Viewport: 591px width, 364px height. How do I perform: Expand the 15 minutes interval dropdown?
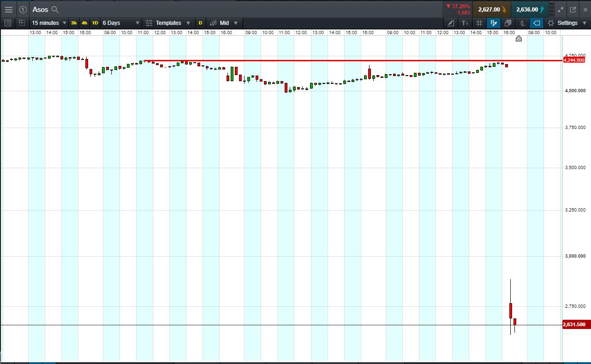coord(49,23)
